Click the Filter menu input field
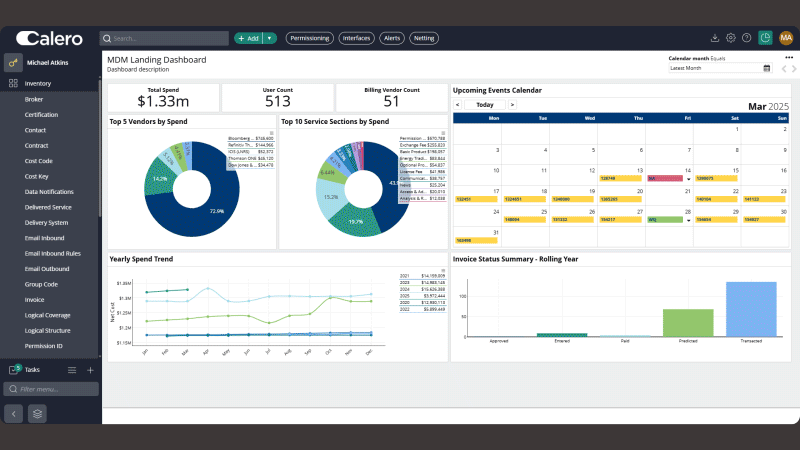The height and width of the screenshot is (450, 800). point(51,389)
